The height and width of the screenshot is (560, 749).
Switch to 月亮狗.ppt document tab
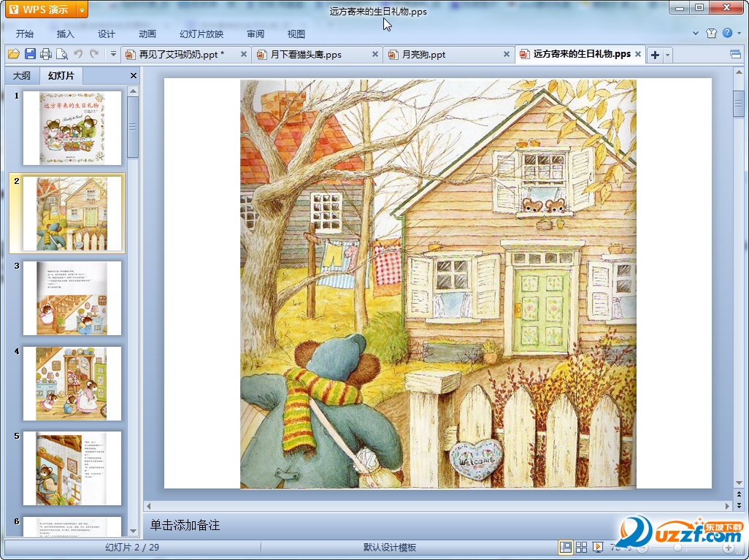point(423,55)
